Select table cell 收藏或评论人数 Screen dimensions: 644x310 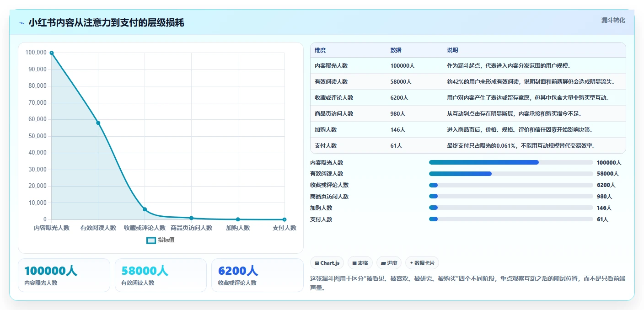[x=334, y=98]
